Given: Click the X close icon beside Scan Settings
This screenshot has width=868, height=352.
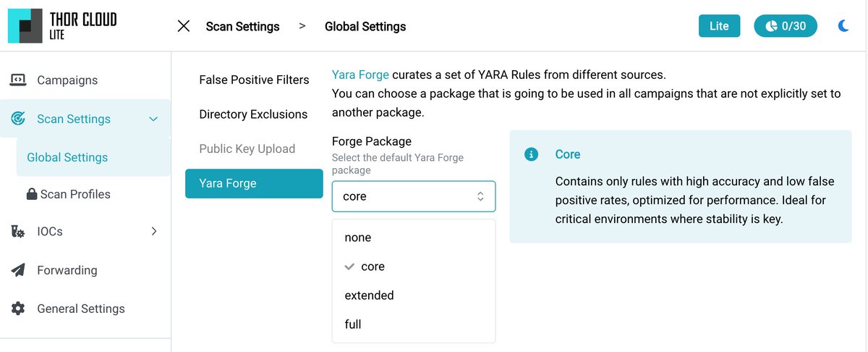Looking at the screenshot, I should coord(184,26).
